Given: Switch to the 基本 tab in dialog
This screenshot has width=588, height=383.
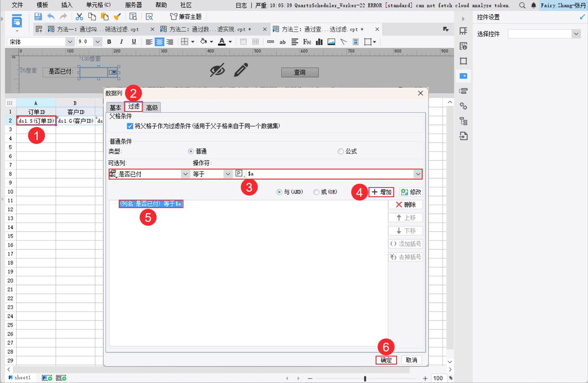Looking at the screenshot, I should pos(115,107).
